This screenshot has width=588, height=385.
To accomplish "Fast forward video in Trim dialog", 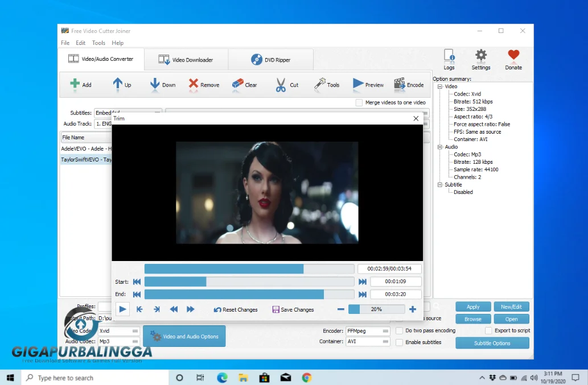I will click(x=191, y=309).
